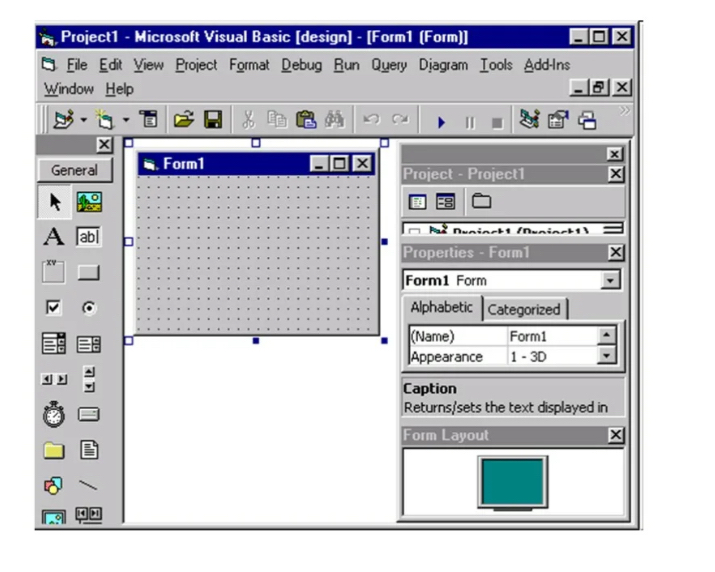Open the Add-Ins menu
The image size is (715, 572).
[x=547, y=65]
